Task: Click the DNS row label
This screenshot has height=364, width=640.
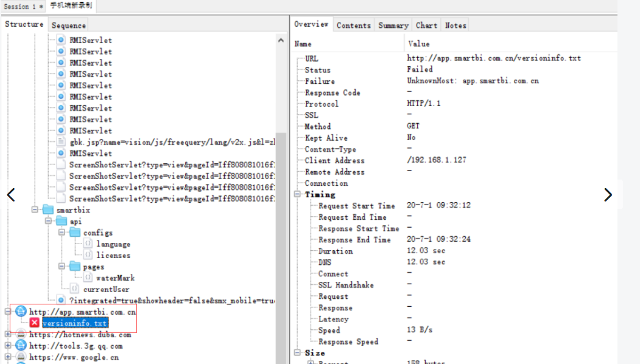Action: [325, 262]
